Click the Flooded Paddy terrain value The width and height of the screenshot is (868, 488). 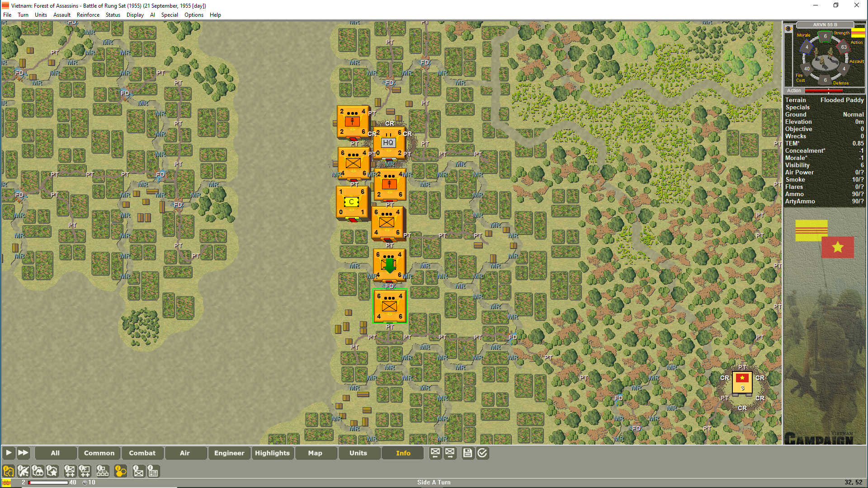pyautogui.click(x=842, y=100)
